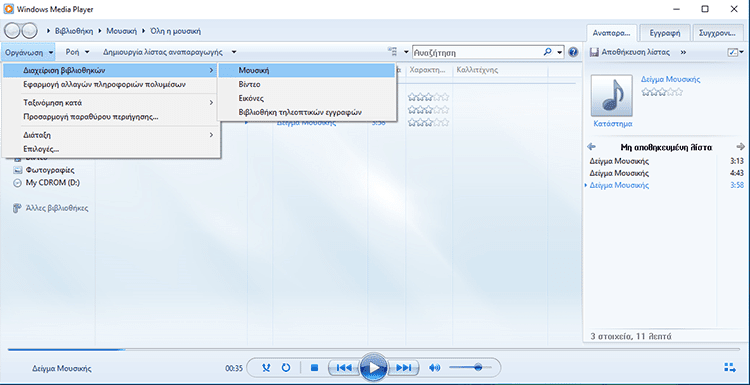This screenshot has width=750, height=385.
Task: Open Επιλογές... from the Οργάνωση menu
Action: point(111,149)
